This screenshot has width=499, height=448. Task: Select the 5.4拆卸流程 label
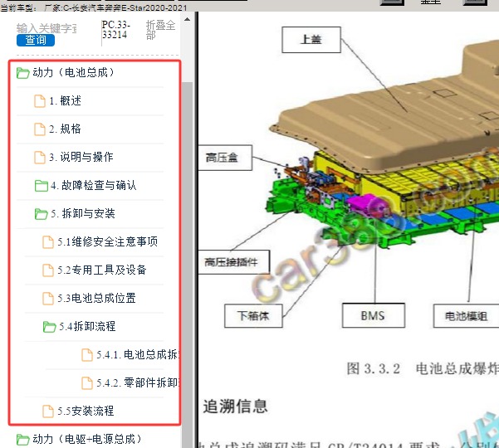tap(87, 326)
